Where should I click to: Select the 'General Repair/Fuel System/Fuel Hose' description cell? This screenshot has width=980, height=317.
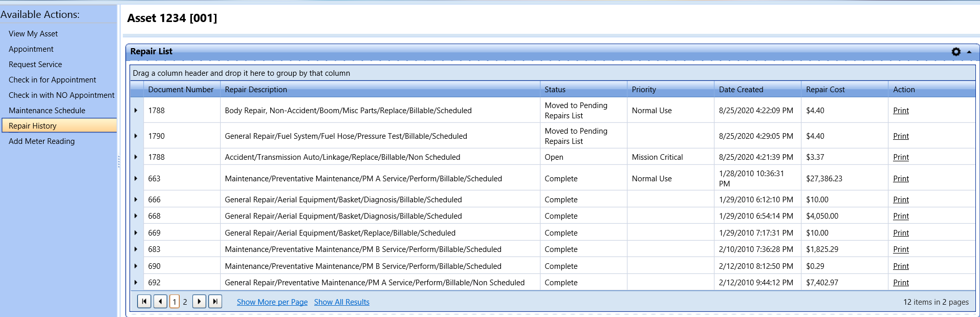tap(380, 136)
